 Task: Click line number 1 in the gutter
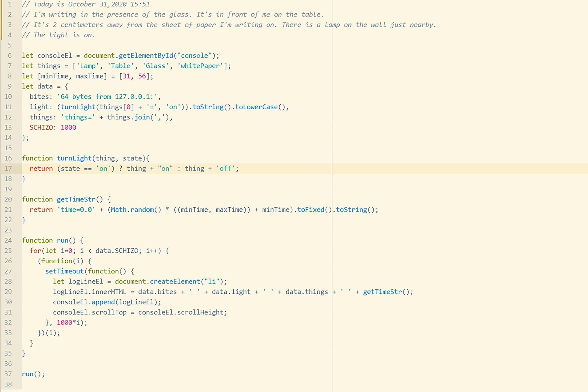coord(9,4)
